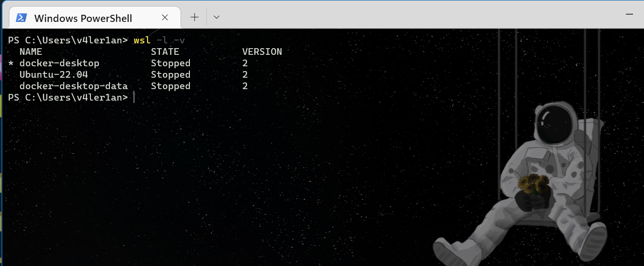Click the typed command 'wsl'
The image size is (644, 266).
tap(142, 40)
